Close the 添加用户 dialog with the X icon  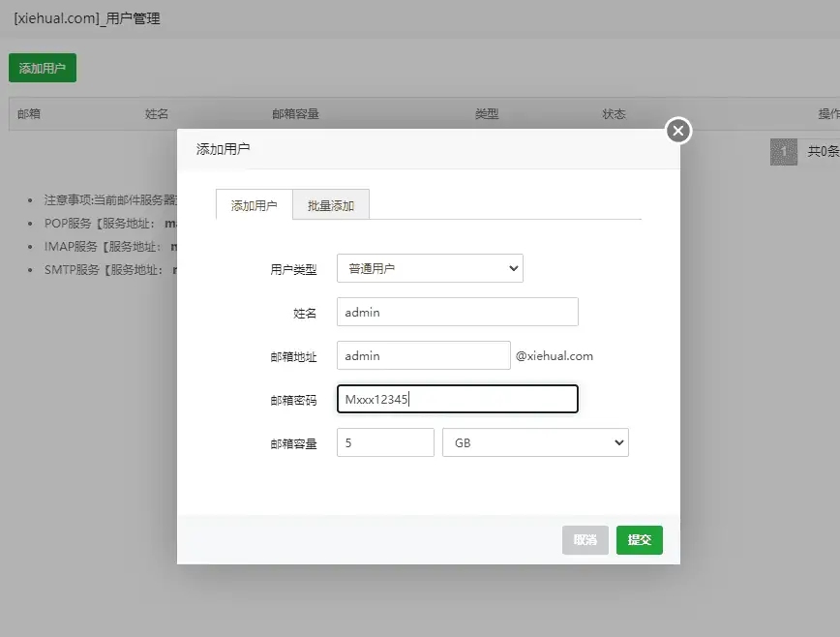(x=677, y=130)
